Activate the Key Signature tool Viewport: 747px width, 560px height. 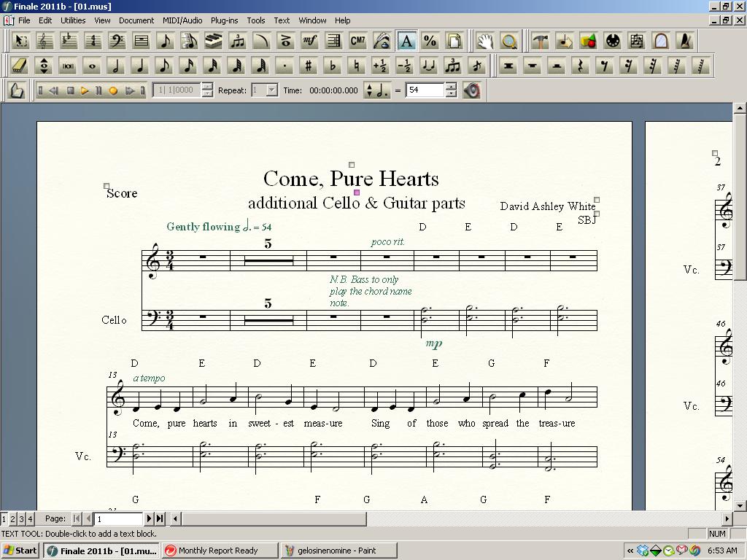[x=69, y=41]
